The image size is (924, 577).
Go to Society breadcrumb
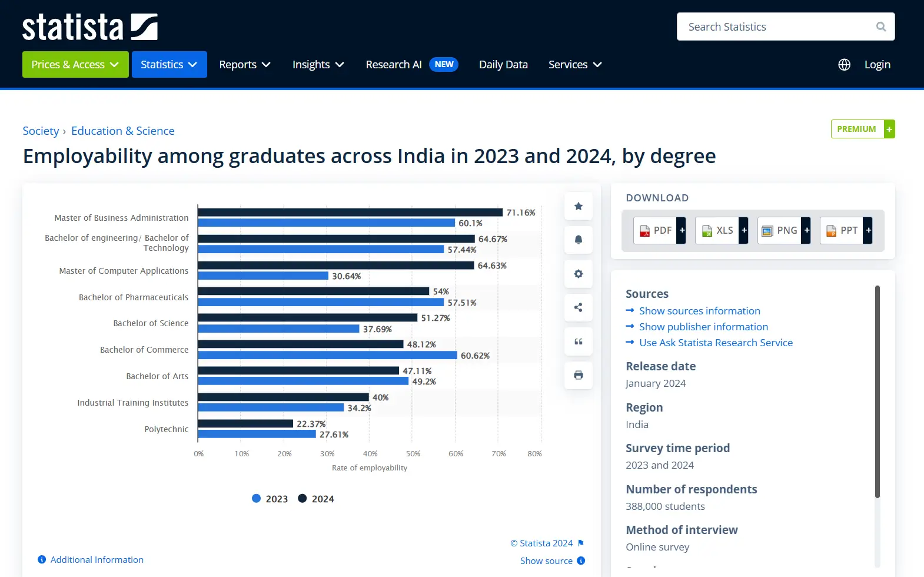click(x=41, y=131)
